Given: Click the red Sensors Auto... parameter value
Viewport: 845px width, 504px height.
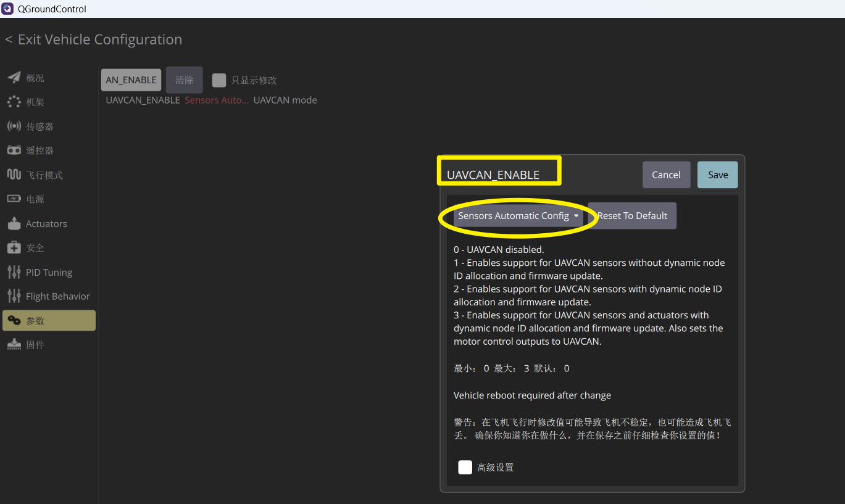Looking at the screenshot, I should click(x=217, y=100).
